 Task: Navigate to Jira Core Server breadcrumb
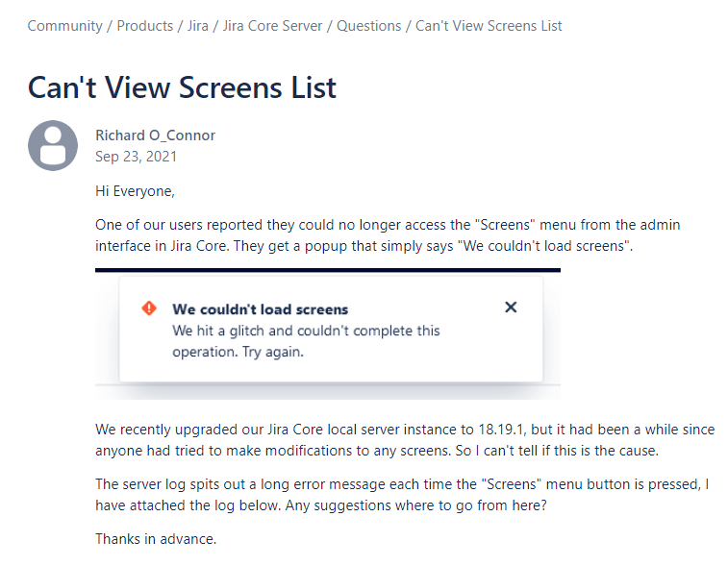(x=275, y=25)
